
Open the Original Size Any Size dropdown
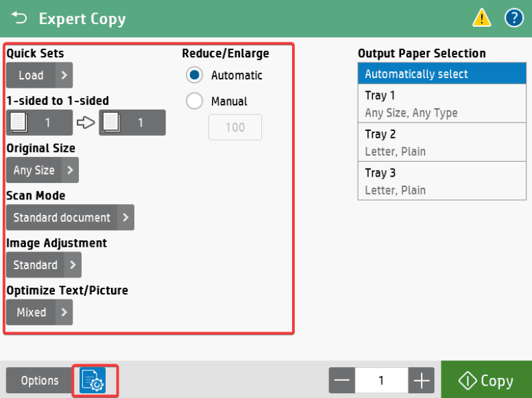[43, 170]
